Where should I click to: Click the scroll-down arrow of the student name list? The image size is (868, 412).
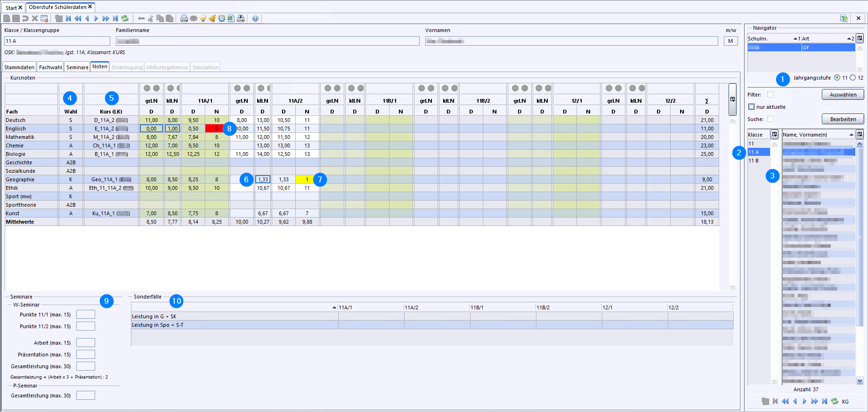pyautogui.click(x=860, y=381)
